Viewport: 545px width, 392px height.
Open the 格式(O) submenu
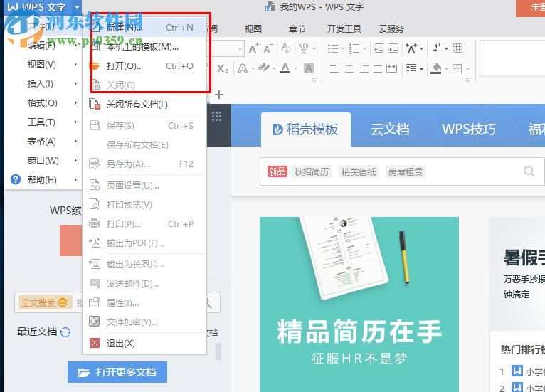point(43,103)
